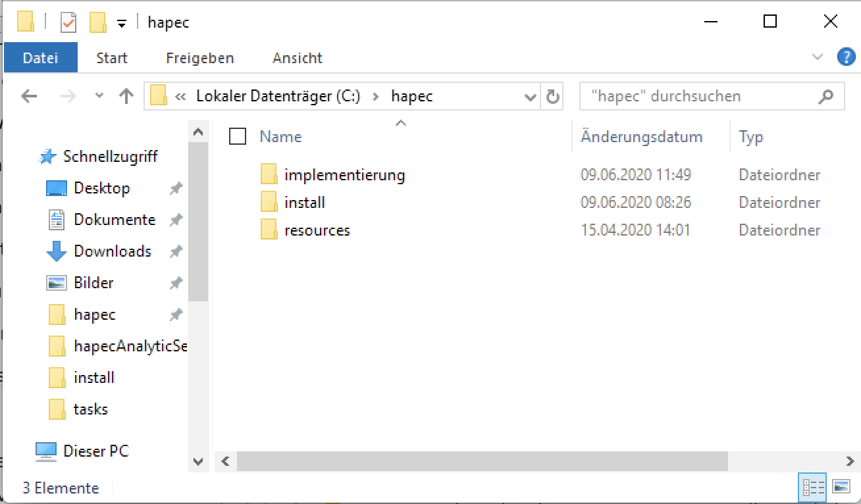861x504 pixels.
Task: Click the "hapec" durchsuchen search field
Action: coord(701,96)
